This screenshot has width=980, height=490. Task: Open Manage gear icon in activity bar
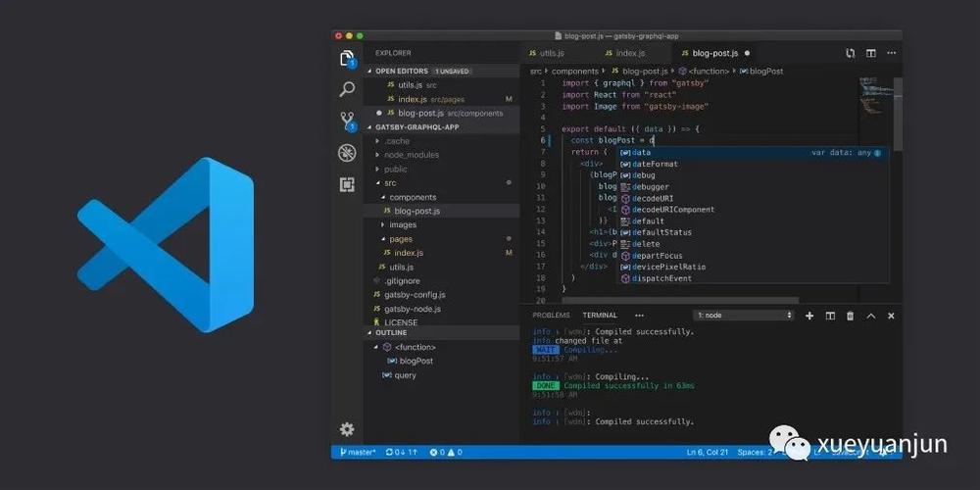tap(347, 429)
